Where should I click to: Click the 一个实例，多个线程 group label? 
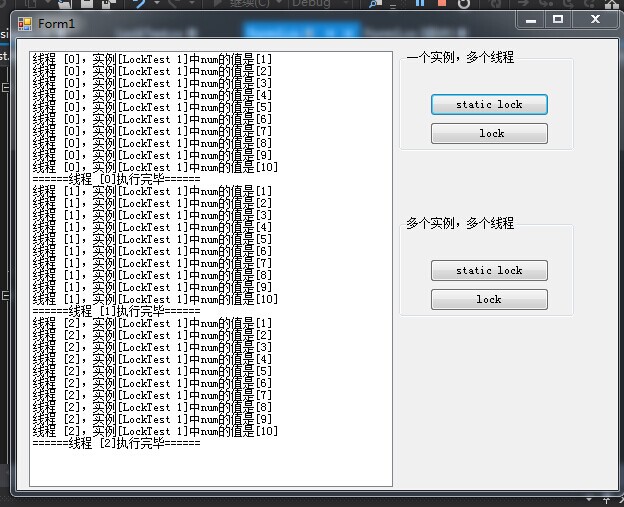[x=460, y=58]
